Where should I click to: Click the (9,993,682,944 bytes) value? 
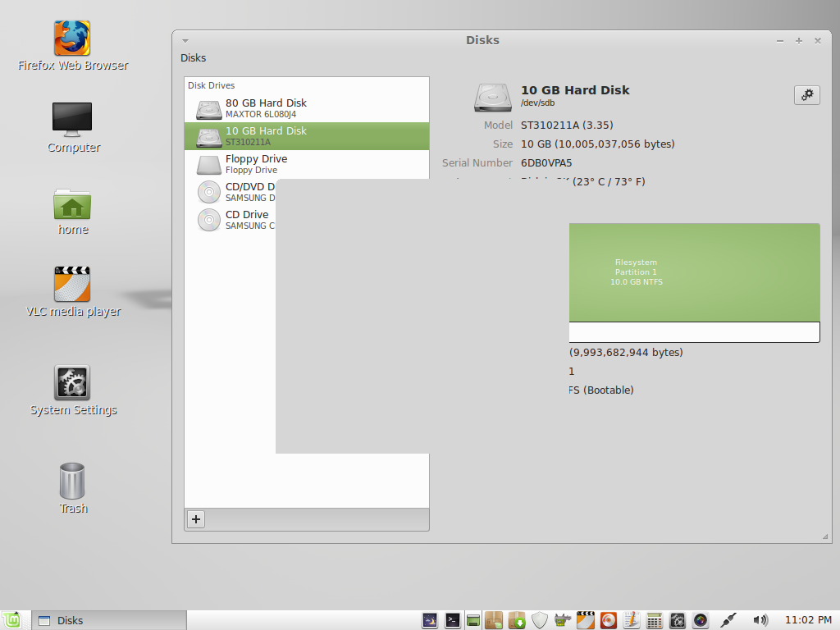[x=626, y=353]
